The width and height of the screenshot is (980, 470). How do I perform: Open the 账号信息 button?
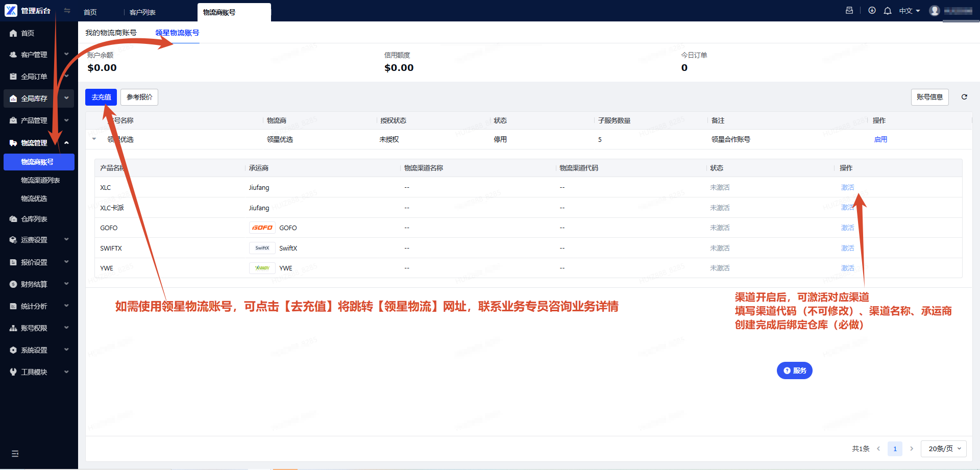point(929,97)
